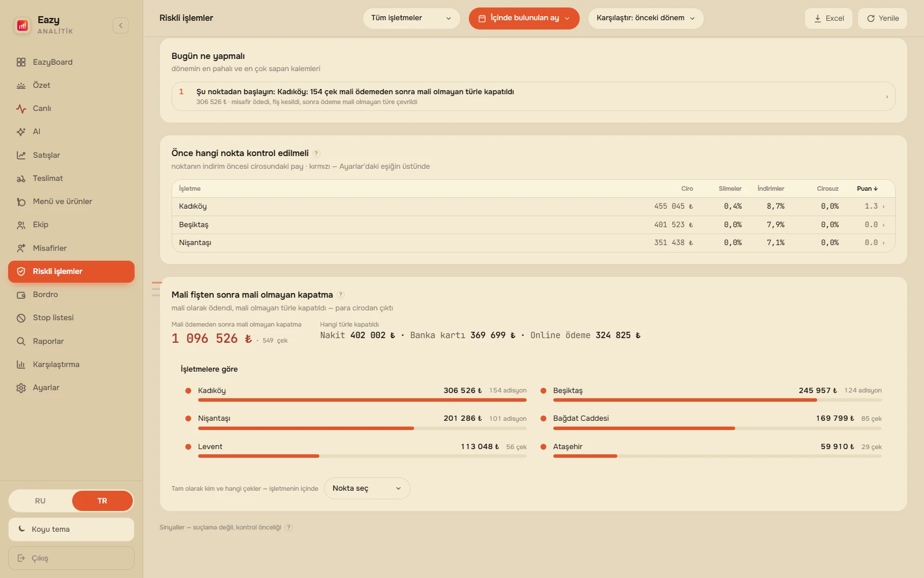Click the Çıkış logout button
Viewport: 924px width, 578px height.
[71, 558]
